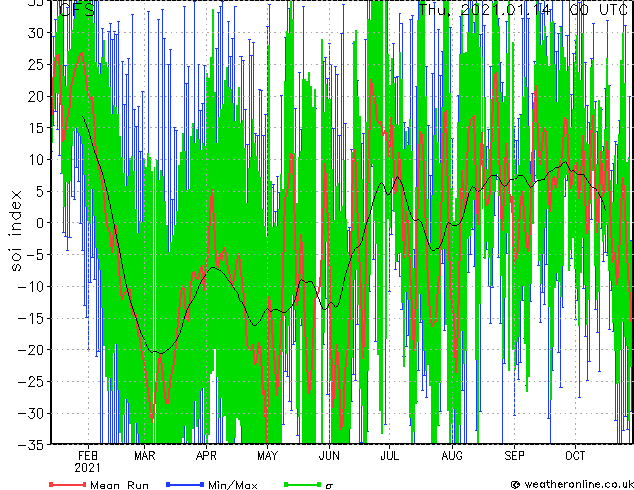634x490 pixels.
Task: Click the '-30' y-axis tick label
Action: (x=31, y=413)
